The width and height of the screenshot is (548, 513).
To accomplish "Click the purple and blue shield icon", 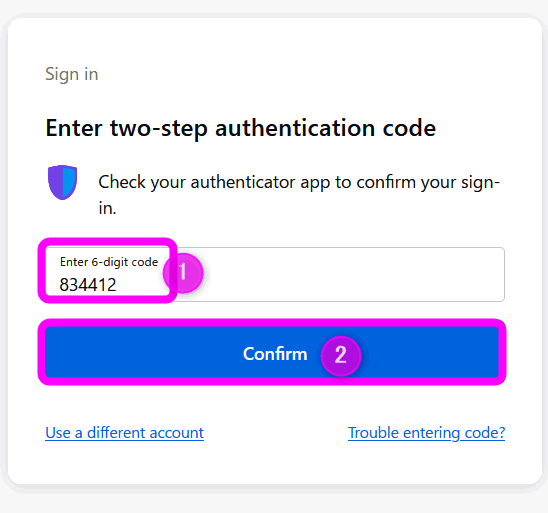I will click(62, 182).
